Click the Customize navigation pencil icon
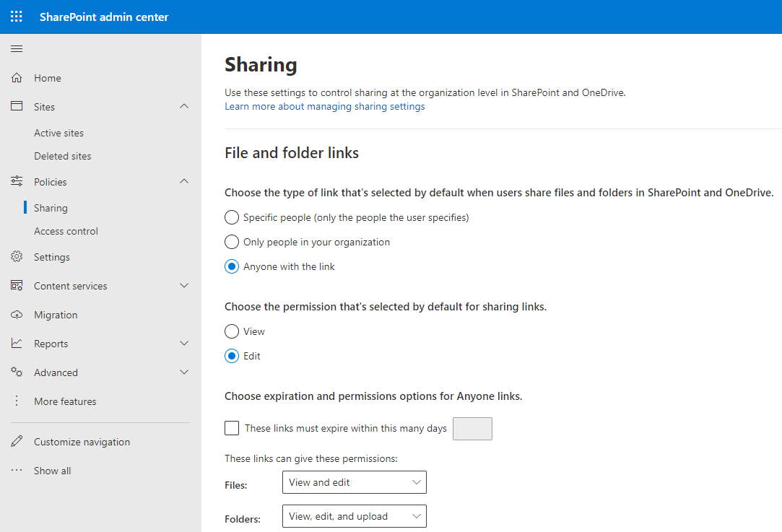 coord(17,442)
